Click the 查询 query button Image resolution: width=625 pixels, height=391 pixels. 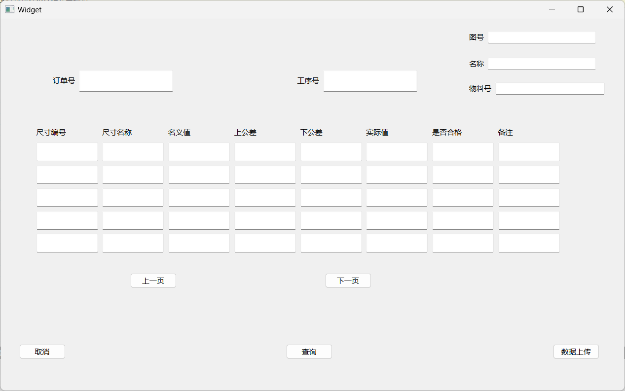point(309,352)
